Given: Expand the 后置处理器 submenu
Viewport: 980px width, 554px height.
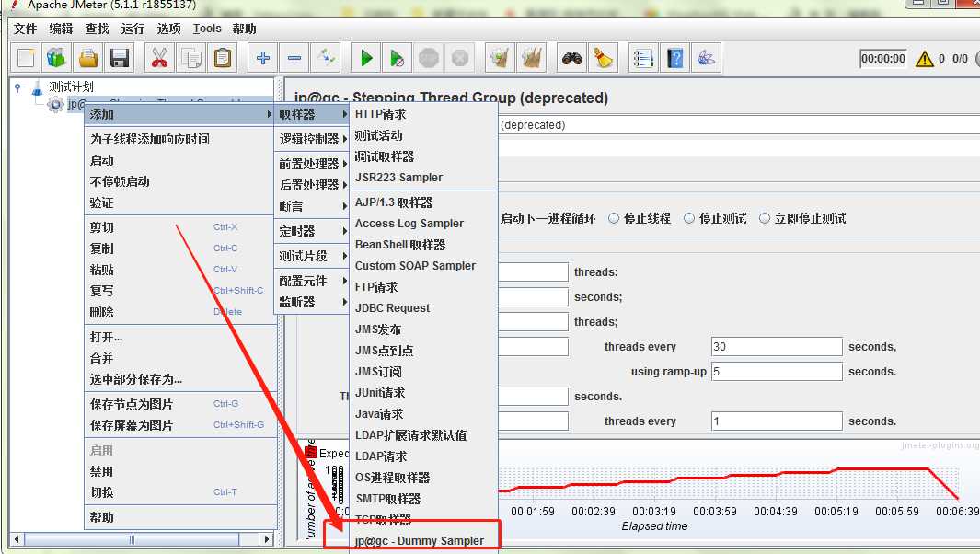Looking at the screenshot, I should tap(312, 185).
